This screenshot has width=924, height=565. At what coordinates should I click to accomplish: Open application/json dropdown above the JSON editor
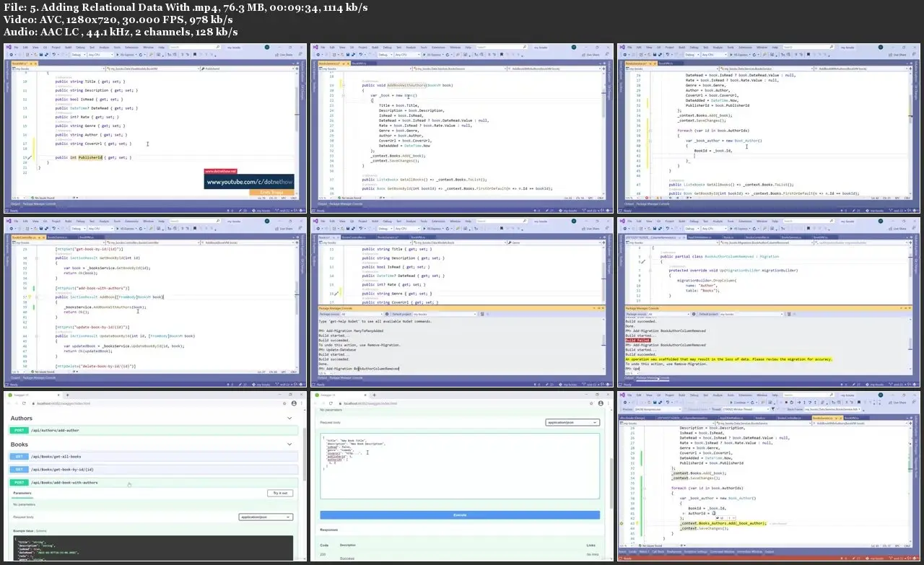[572, 422]
